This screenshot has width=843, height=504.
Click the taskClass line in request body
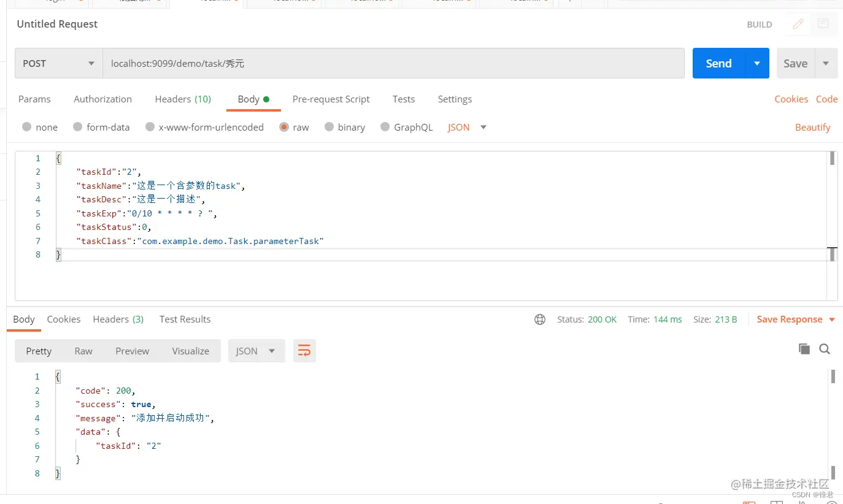(199, 241)
